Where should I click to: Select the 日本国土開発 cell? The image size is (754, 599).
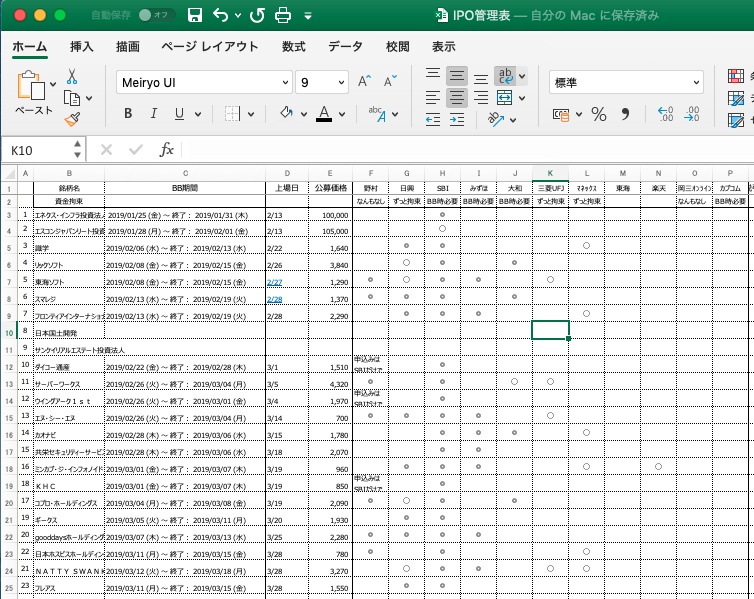(69, 331)
